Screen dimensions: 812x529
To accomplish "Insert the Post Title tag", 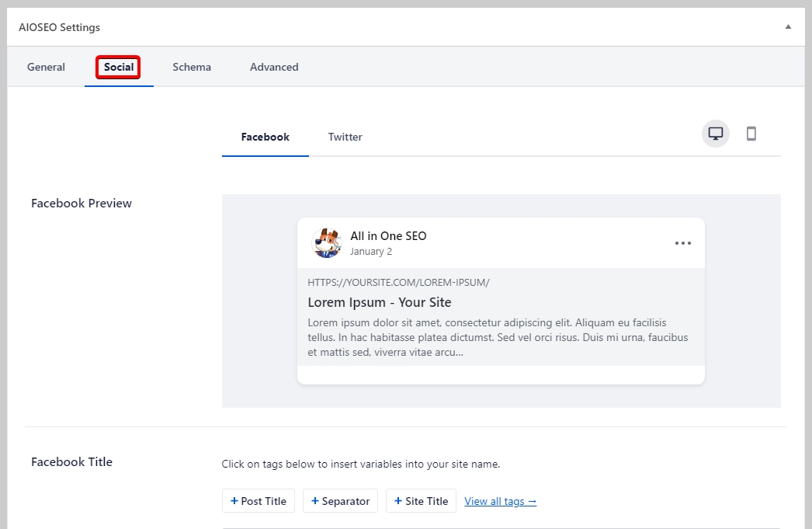I will pos(259,501).
